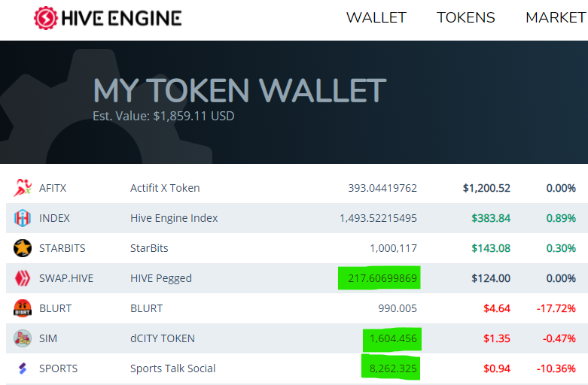Image resolution: width=588 pixels, height=385 pixels.
Task: Click the balance 990.005
Action: (398, 308)
